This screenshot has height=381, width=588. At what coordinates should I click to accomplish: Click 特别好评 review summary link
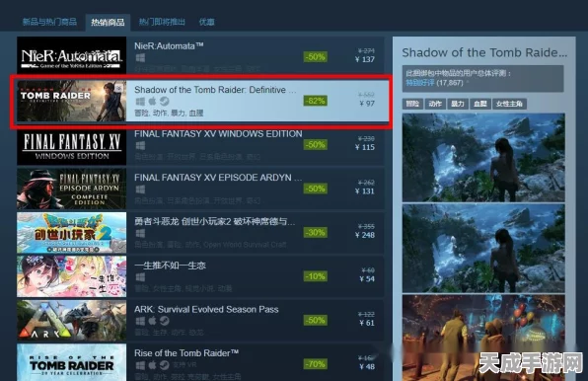point(420,83)
